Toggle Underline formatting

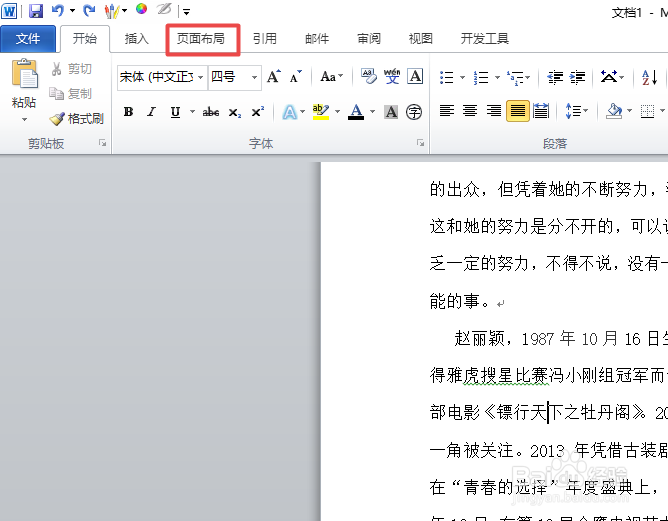point(175,112)
